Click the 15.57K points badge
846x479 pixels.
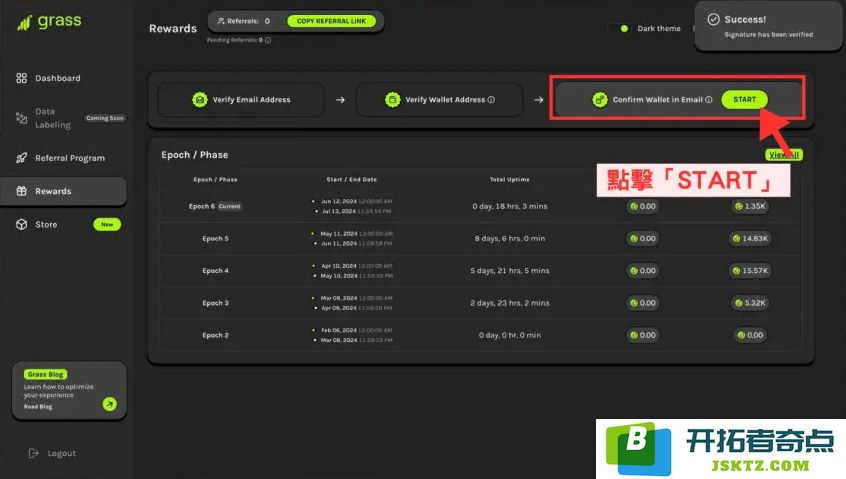coord(750,271)
